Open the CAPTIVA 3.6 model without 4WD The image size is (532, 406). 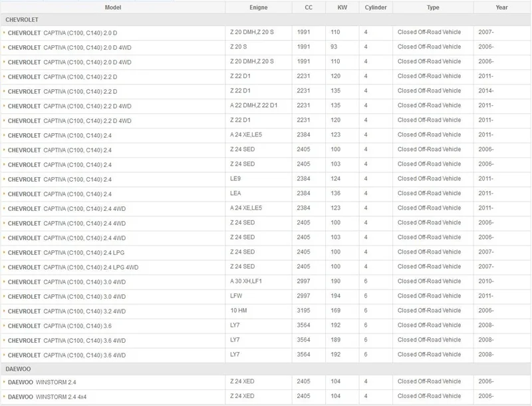pyautogui.click(x=60, y=326)
